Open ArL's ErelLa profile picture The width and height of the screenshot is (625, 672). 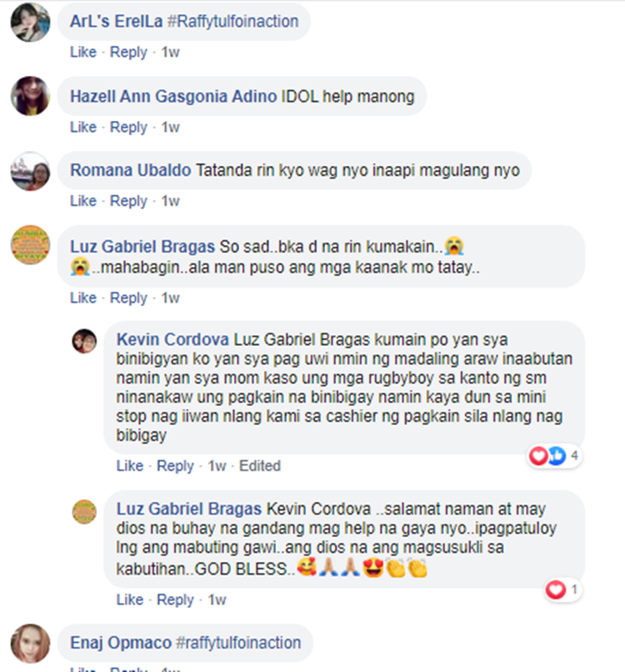pyautogui.click(x=30, y=23)
